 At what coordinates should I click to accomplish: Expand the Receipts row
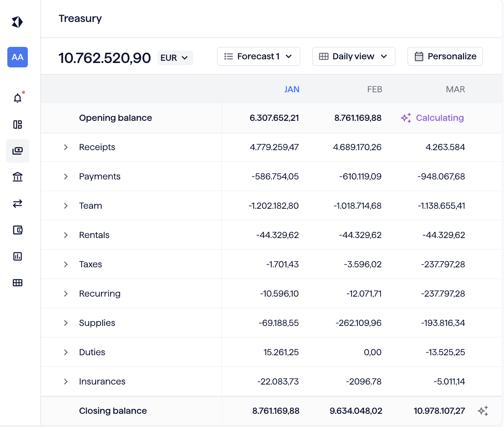coord(66,147)
